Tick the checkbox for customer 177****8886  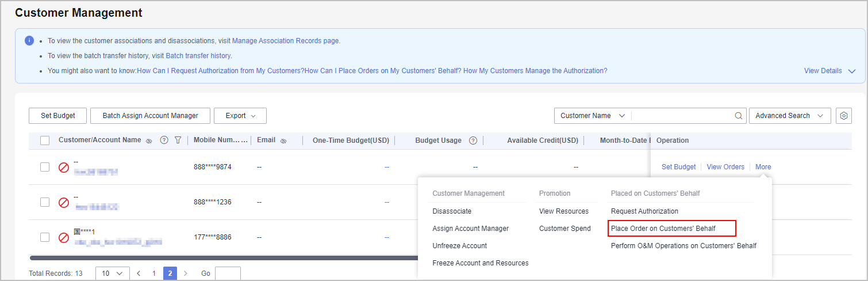45,237
